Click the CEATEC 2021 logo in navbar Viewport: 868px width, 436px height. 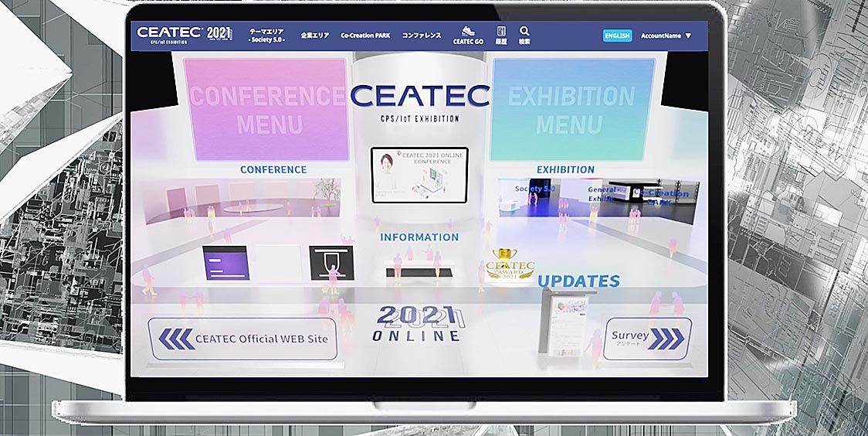(x=184, y=35)
